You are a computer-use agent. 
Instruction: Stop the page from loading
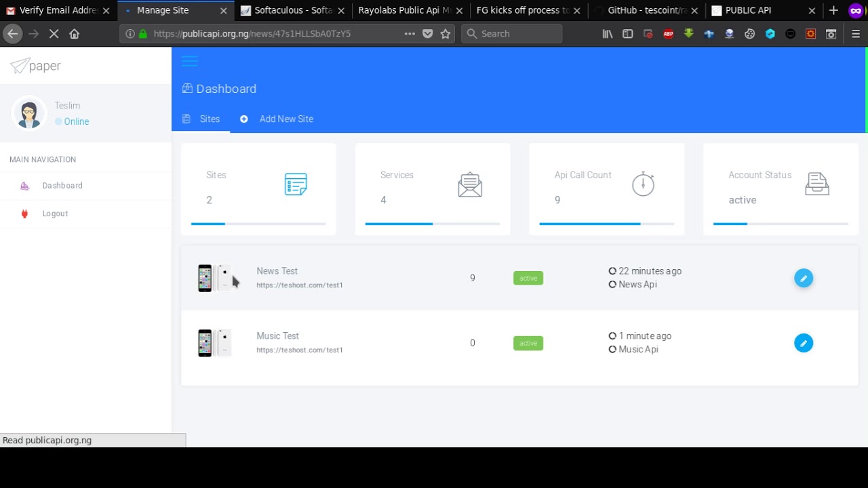point(54,34)
